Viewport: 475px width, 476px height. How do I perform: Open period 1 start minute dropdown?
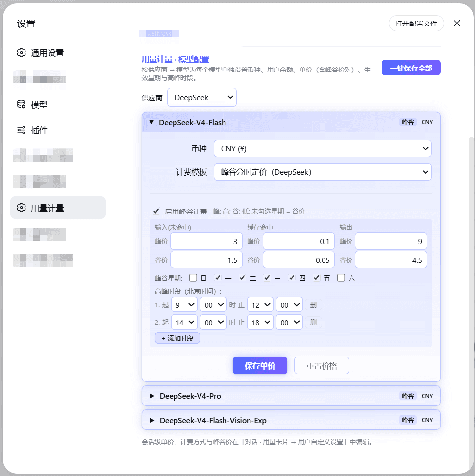click(x=213, y=305)
